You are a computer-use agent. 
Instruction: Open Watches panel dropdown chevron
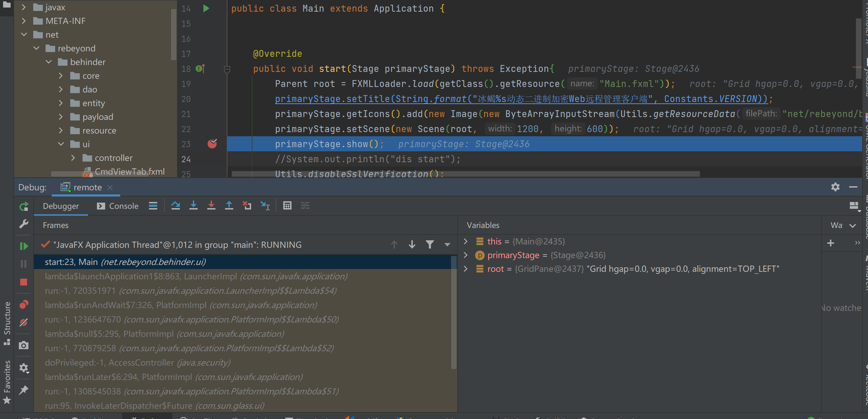pyautogui.click(x=853, y=226)
